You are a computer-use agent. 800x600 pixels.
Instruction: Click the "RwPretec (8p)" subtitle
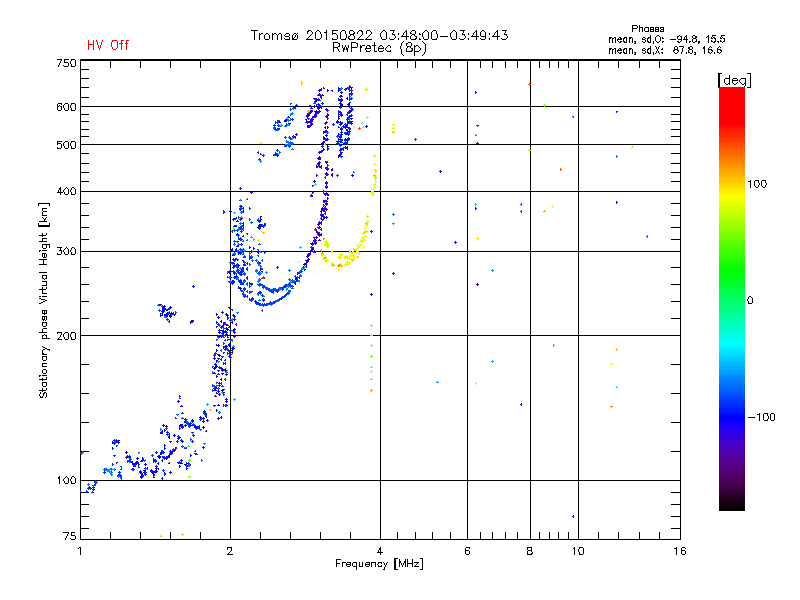379,48
